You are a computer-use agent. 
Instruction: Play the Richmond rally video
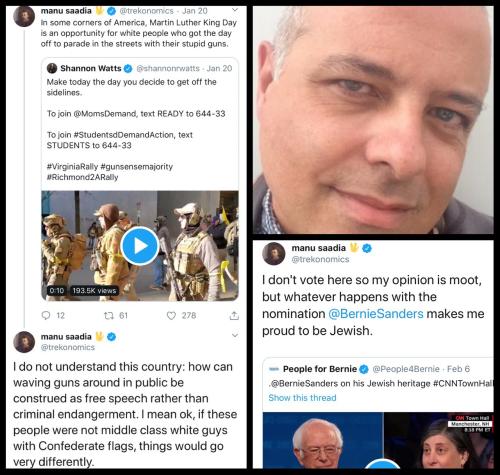tap(140, 246)
